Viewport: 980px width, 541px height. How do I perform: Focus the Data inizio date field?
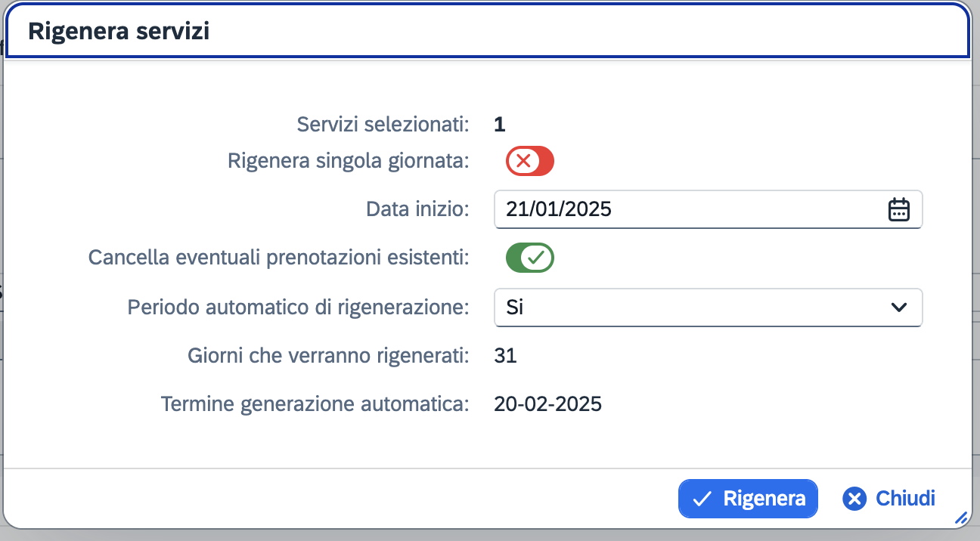[x=709, y=209]
